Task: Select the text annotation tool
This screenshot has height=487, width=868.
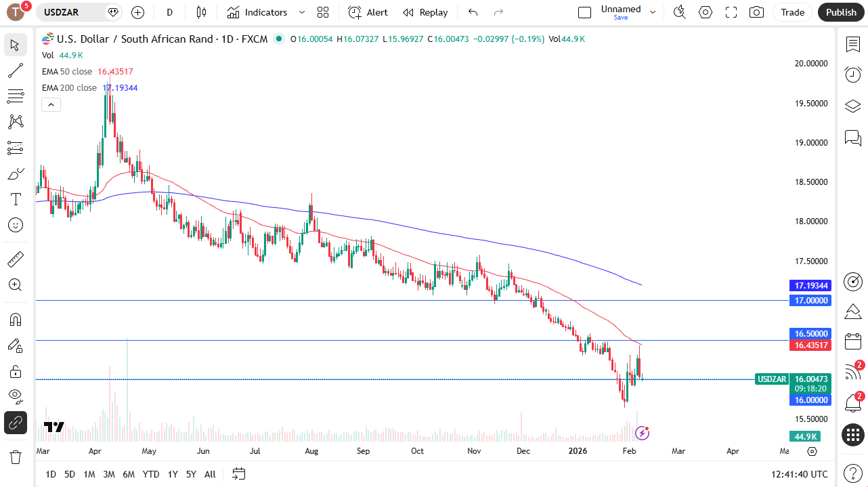Action: click(15, 199)
